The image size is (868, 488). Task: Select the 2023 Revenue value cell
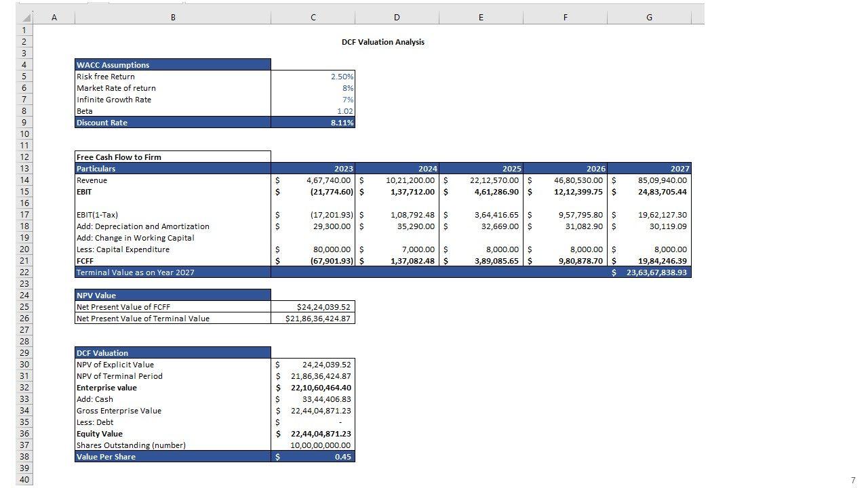click(313, 180)
